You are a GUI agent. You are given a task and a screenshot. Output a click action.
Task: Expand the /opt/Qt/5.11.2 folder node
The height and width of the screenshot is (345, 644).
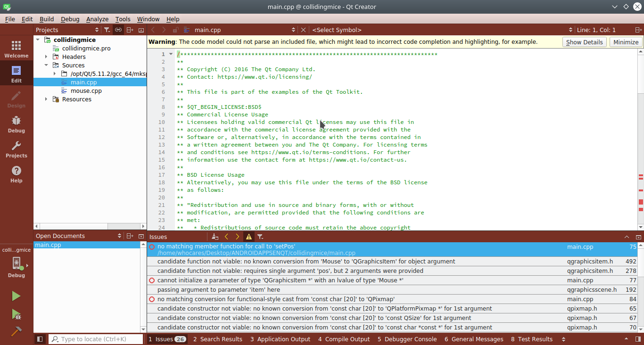click(x=55, y=74)
